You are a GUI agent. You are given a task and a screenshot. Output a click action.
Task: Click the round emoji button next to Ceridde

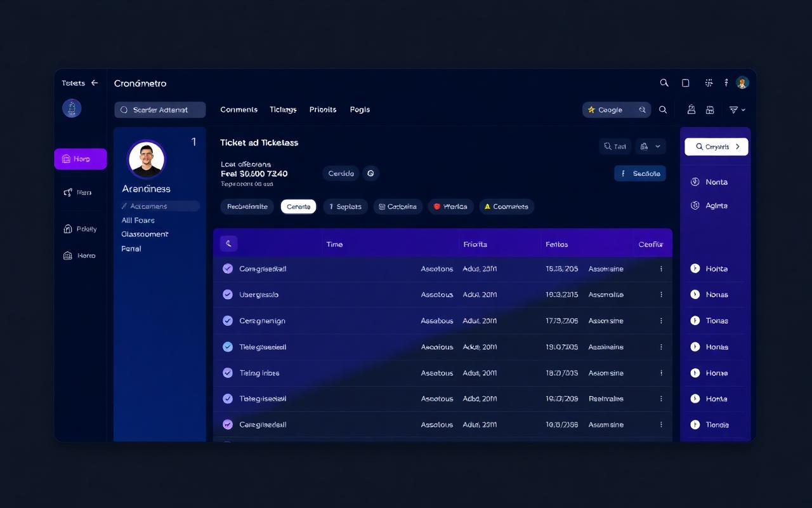tap(371, 173)
